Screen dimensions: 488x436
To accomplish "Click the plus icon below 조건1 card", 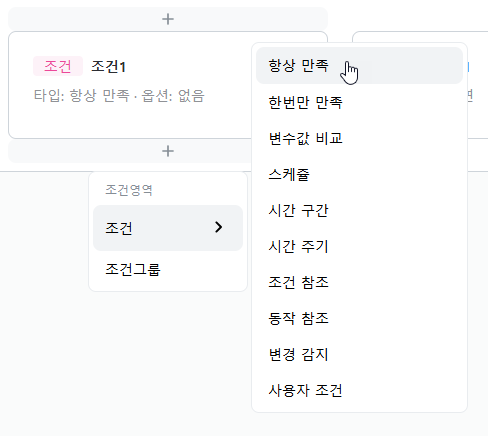I will [x=168, y=151].
